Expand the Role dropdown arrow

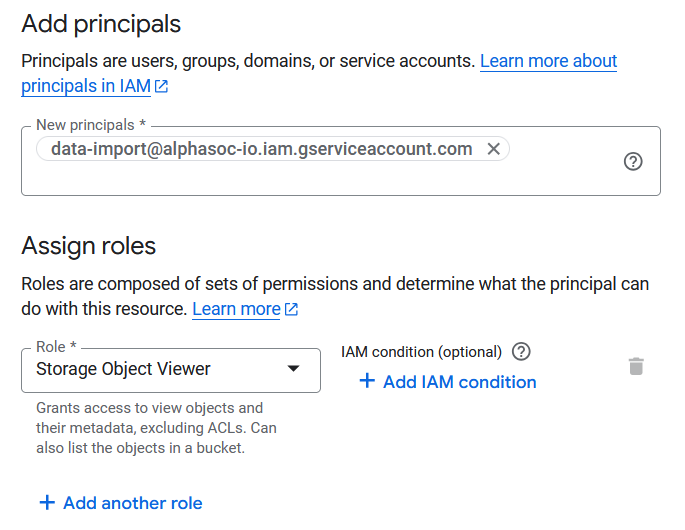click(293, 369)
